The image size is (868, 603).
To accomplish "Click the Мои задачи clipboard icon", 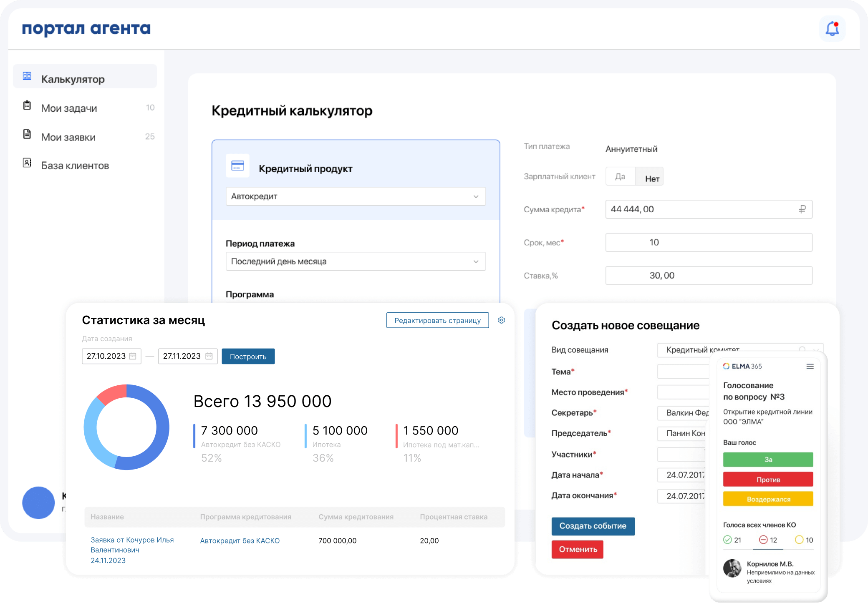I will pos(27,106).
